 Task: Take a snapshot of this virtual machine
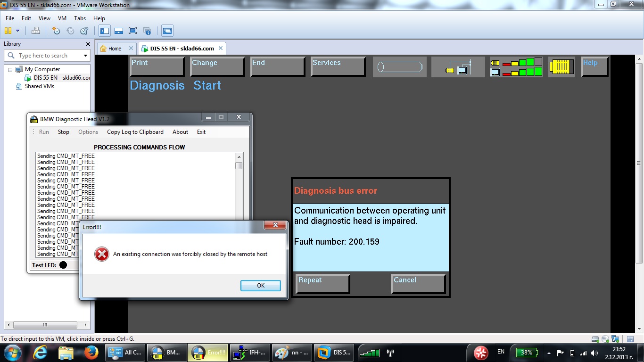(56, 31)
